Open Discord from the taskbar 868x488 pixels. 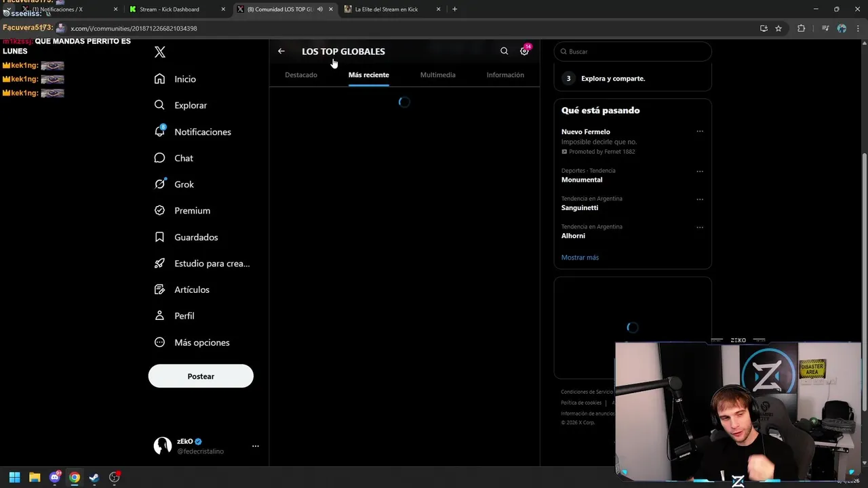(x=55, y=477)
